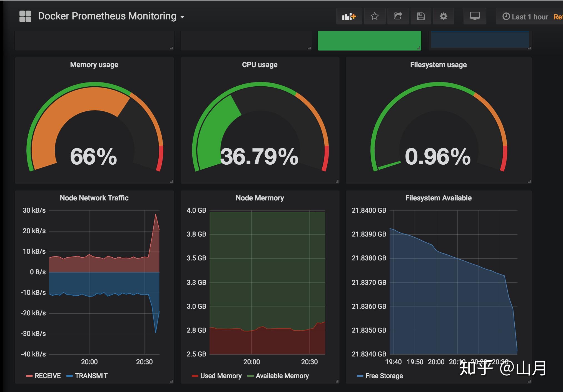Click the 21.8400 GB axis label
This screenshot has height=392, width=563.
[369, 210]
